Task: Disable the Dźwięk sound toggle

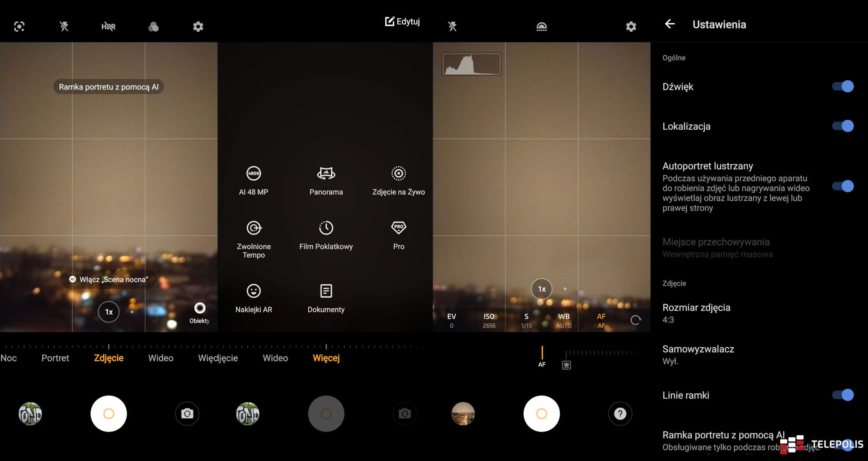Action: coord(843,86)
